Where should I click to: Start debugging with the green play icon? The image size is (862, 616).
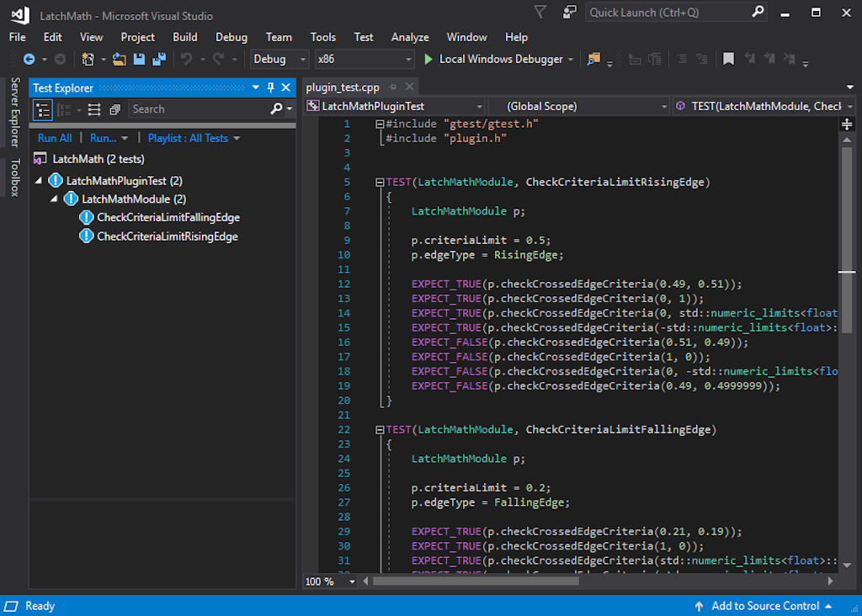click(x=428, y=59)
